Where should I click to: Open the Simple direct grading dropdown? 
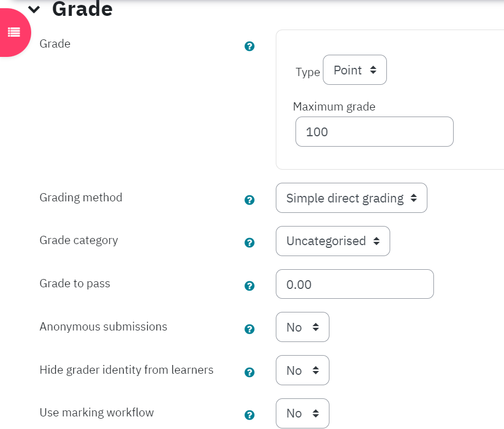point(351,198)
